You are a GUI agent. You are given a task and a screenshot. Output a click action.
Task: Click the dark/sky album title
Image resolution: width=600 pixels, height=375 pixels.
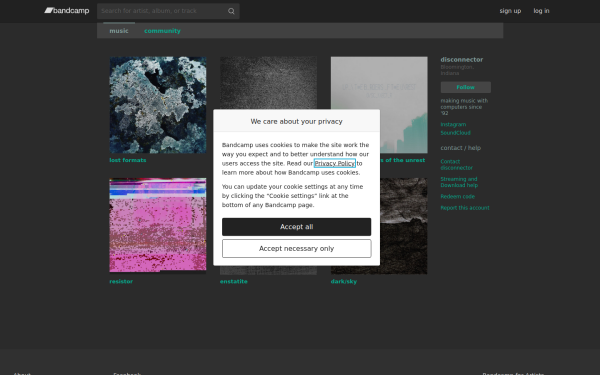pyautogui.click(x=344, y=281)
